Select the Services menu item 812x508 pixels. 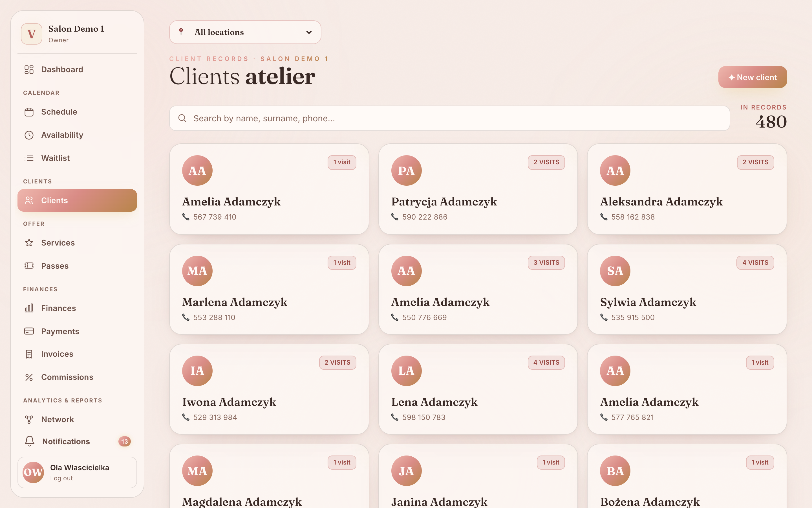(77, 243)
